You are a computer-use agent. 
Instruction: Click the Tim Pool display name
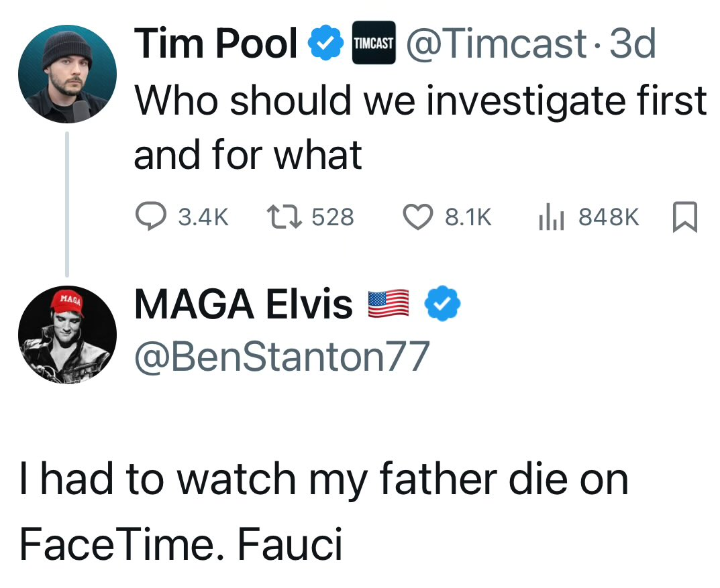(x=215, y=43)
